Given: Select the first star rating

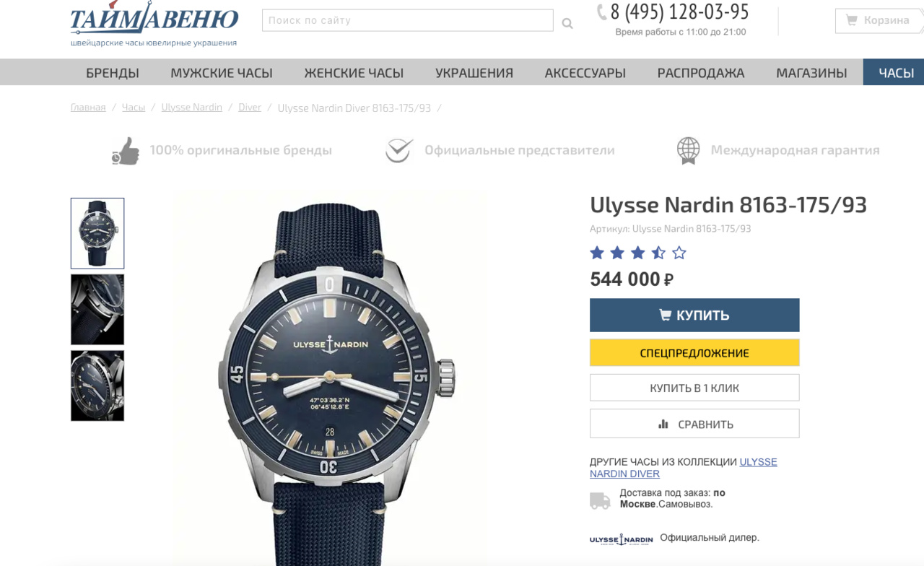Looking at the screenshot, I should tap(597, 253).
